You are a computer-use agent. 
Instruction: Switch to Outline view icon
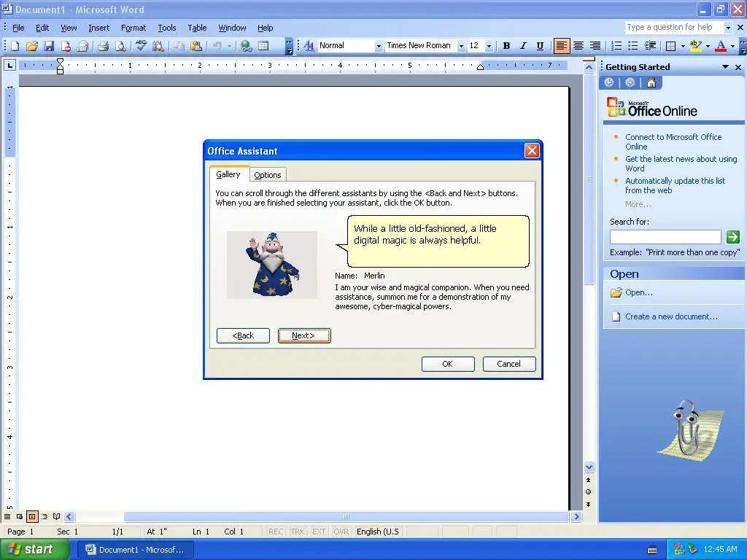coord(44,517)
